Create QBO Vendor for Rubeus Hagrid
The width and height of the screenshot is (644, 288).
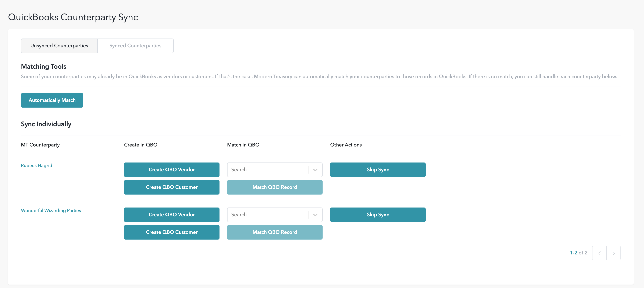point(172,170)
